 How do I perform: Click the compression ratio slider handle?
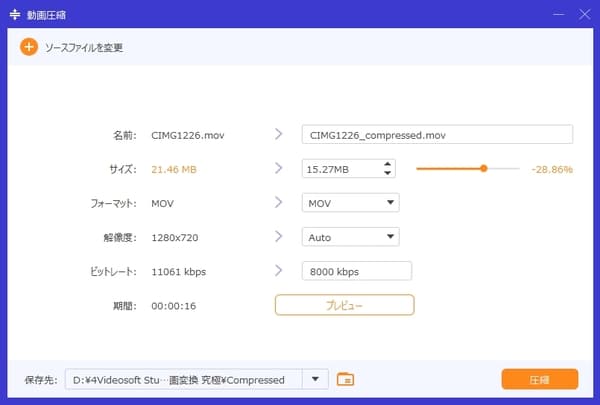[484, 169]
